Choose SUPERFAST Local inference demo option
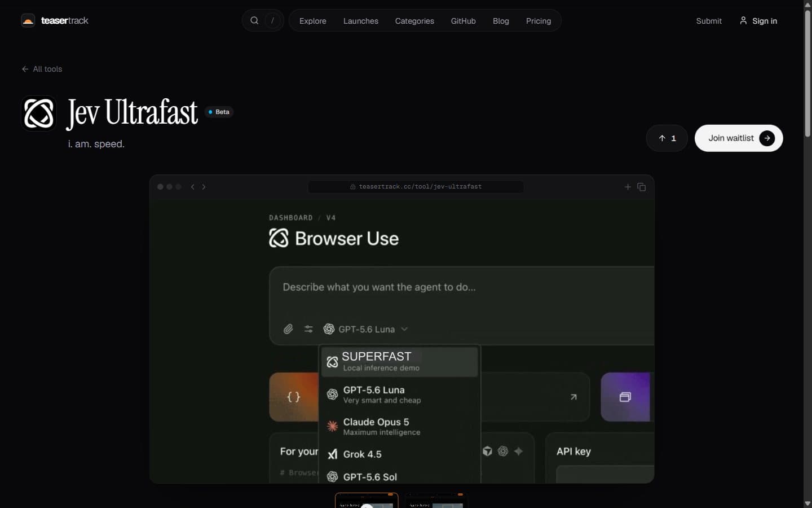Image resolution: width=812 pixels, height=508 pixels. [x=400, y=361]
